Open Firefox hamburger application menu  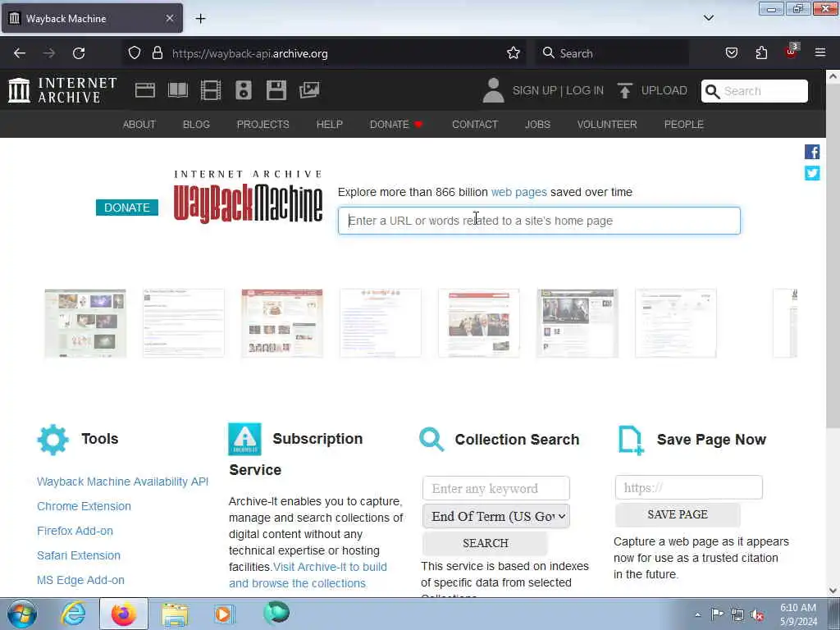pos(820,52)
